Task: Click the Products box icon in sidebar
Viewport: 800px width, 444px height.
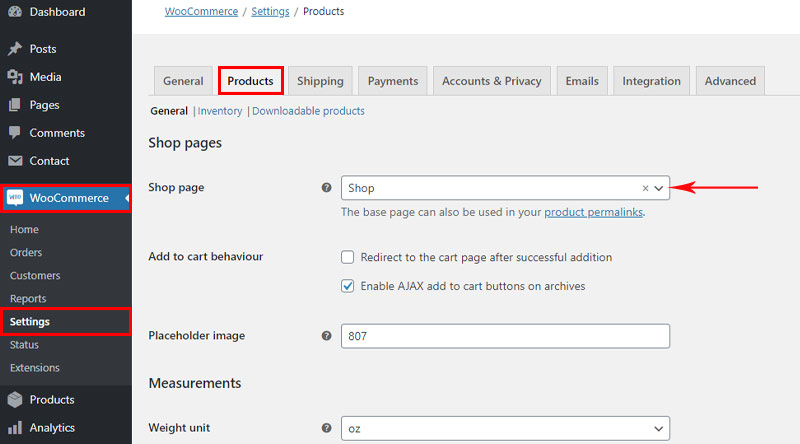Action: point(15,399)
